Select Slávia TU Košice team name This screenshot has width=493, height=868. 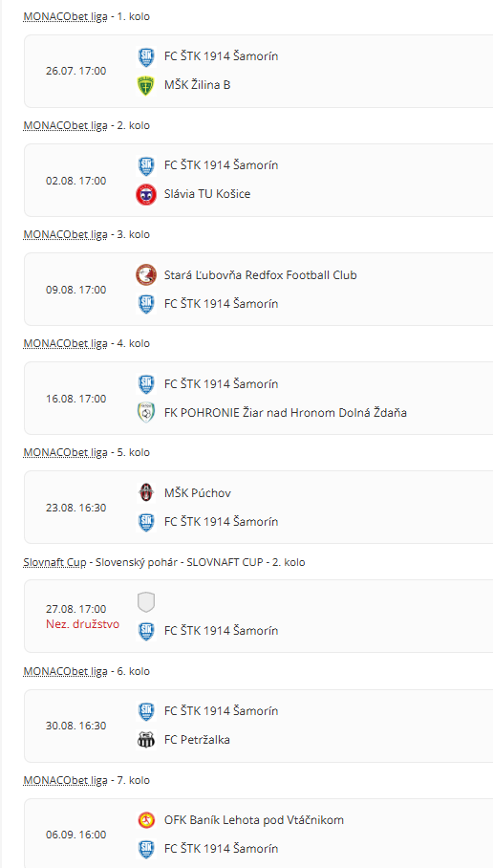click(x=207, y=194)
